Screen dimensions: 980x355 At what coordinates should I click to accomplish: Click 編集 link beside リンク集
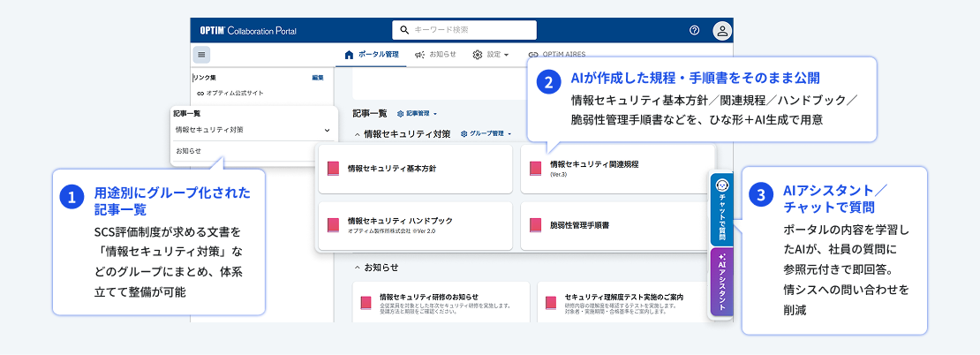(318, 78)
